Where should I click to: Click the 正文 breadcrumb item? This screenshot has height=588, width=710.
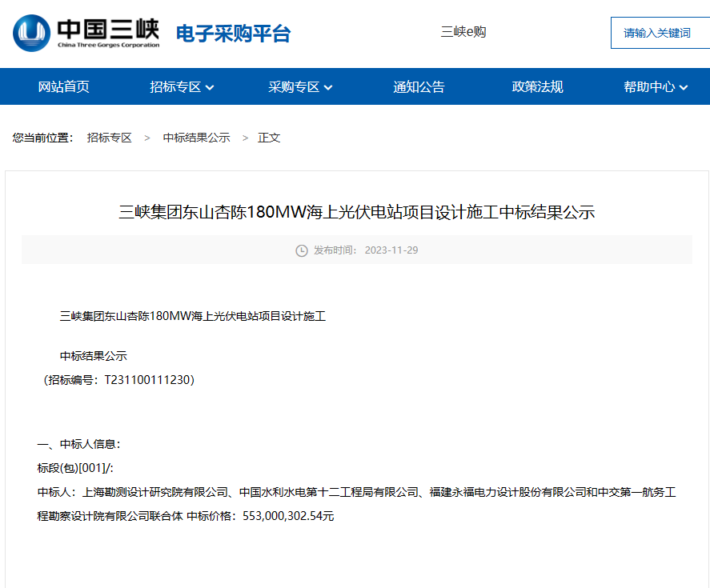pos(269,138)
